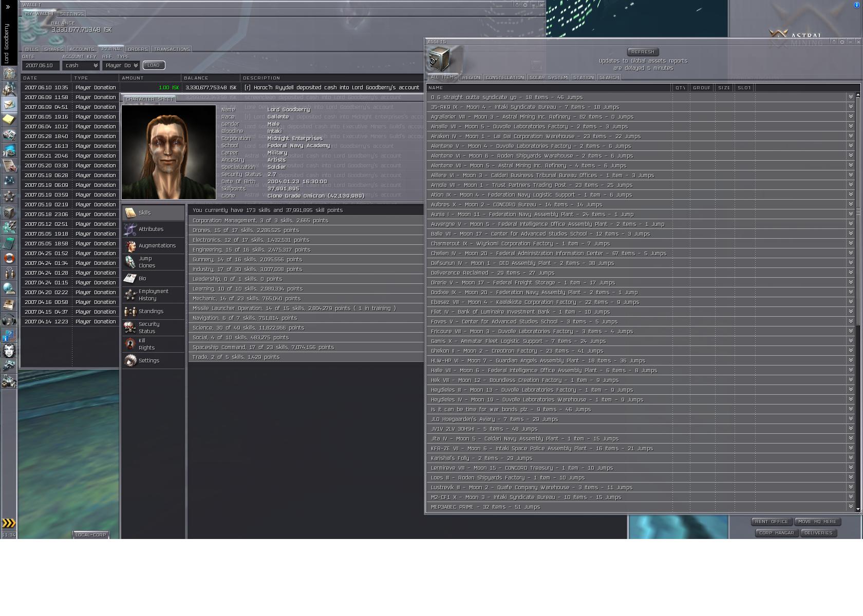Open the Shares tab in Wallet
The width and height of the screenshot is (863, 616).
click(x=54, y=49)
